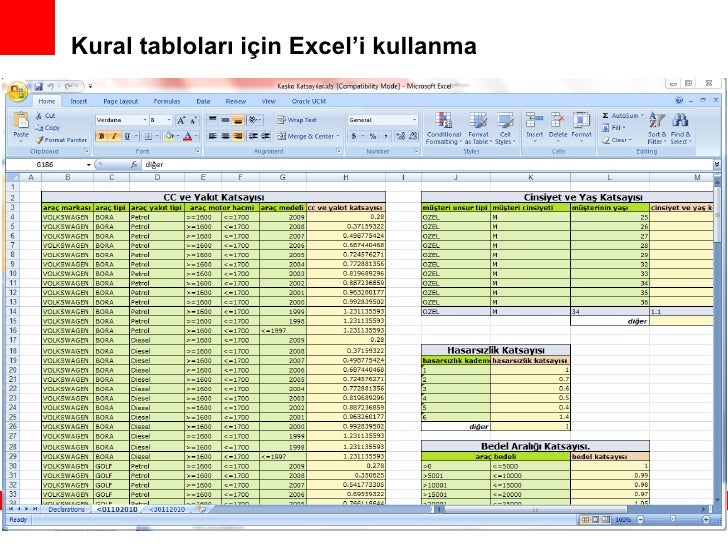
Task: Toggle Top Align vertical alignment
Action: tap(213, 120)
